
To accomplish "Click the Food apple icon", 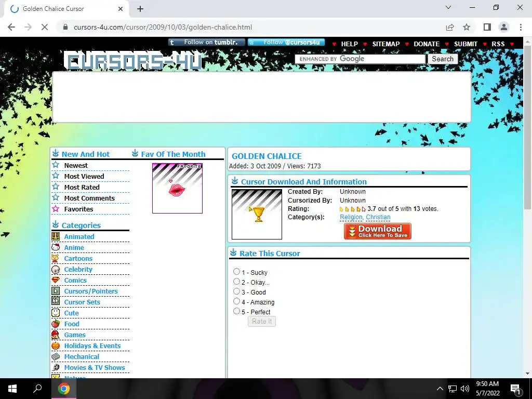I will [56, 324].
